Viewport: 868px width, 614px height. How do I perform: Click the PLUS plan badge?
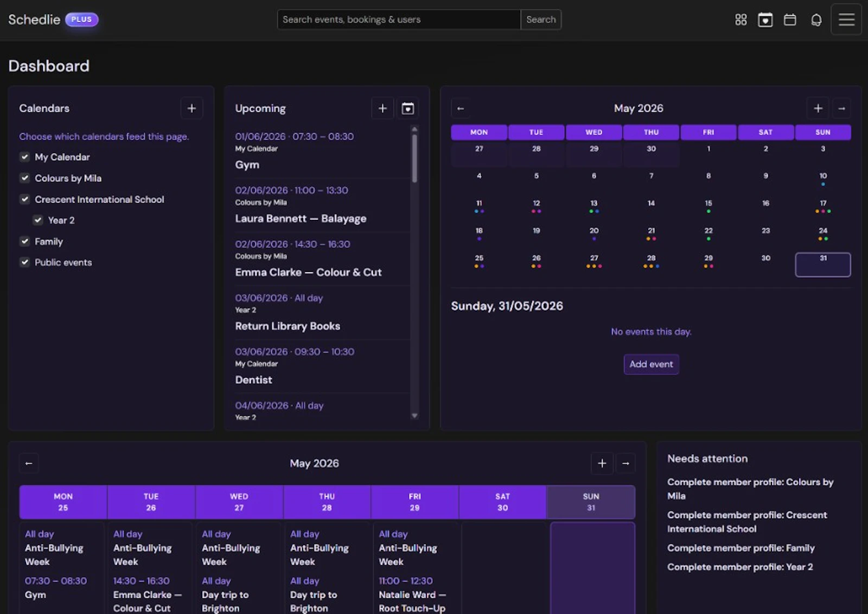[81, 20]
